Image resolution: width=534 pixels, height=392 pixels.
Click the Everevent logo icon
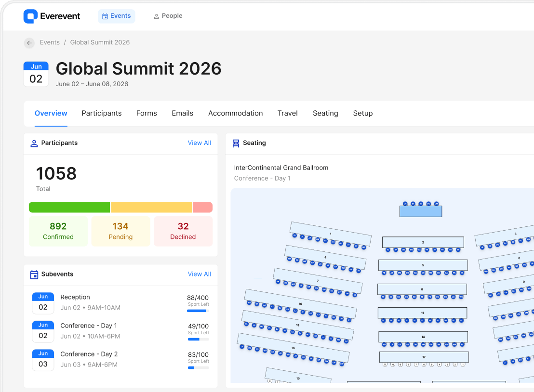[30, 16]
